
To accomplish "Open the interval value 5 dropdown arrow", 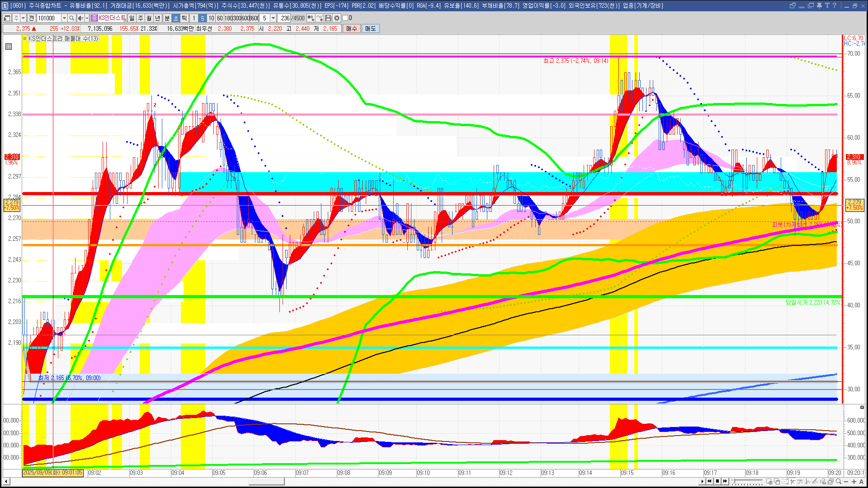I will coord(273,18).
